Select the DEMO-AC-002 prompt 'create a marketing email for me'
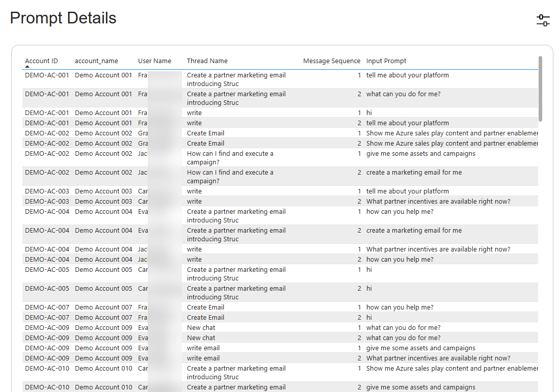The height and width of the screenshot is (392, 559). pyautogui.click(x=414, y=172)
